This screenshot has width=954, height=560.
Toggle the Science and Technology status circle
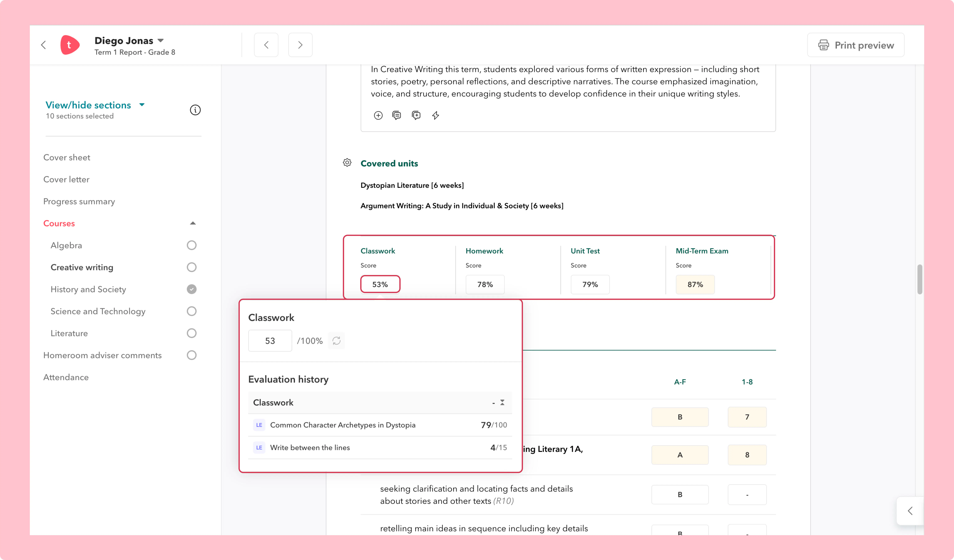click(x=192, y=311)
